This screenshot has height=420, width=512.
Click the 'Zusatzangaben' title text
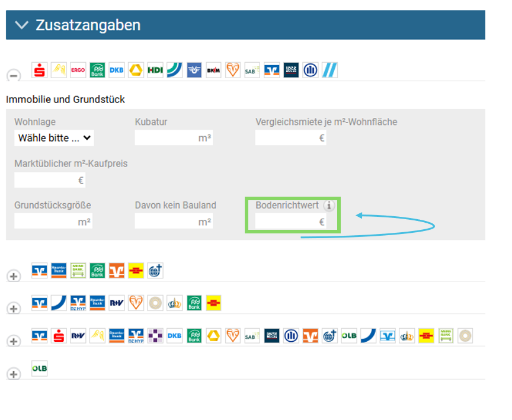pos(88,25)
